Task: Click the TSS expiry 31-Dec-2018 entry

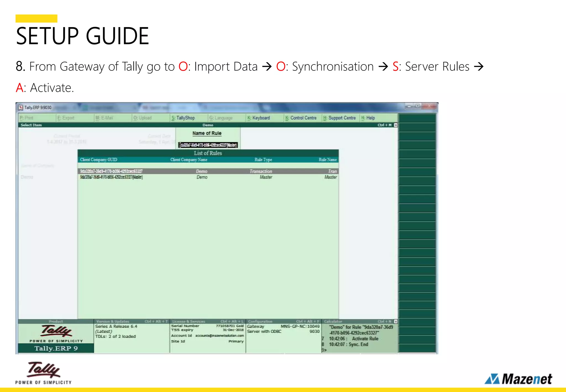Action: 207,330
